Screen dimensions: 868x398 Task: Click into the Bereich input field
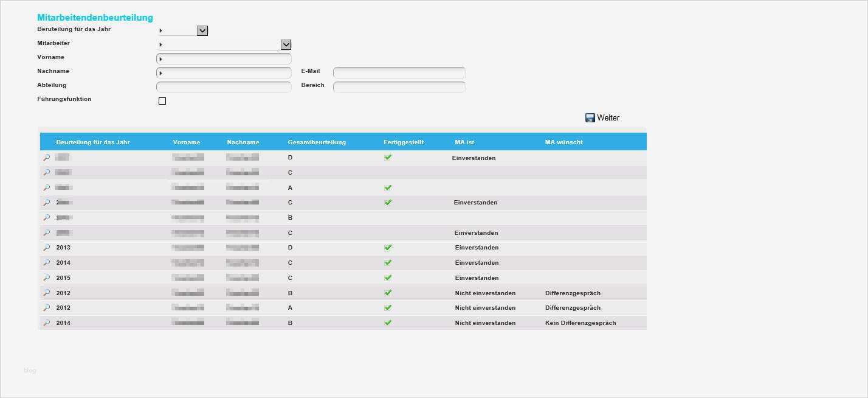(x=399, y=87)
